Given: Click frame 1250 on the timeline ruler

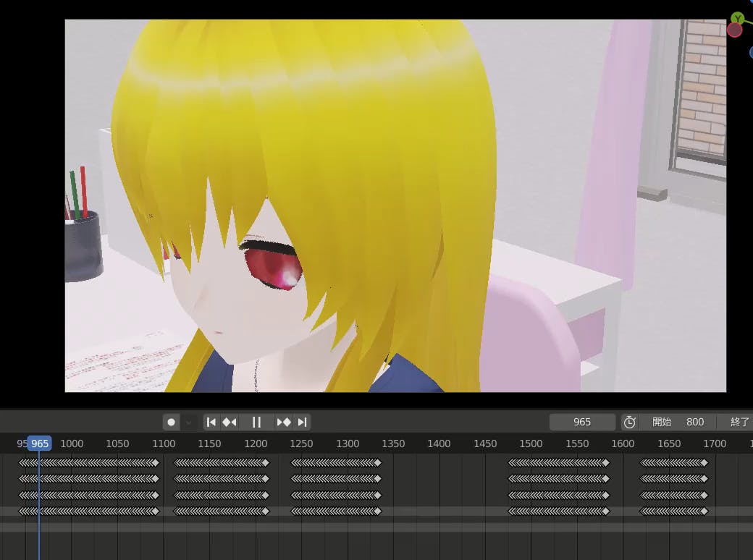Looking at the screenshot, I should click(x=301, y=444).
